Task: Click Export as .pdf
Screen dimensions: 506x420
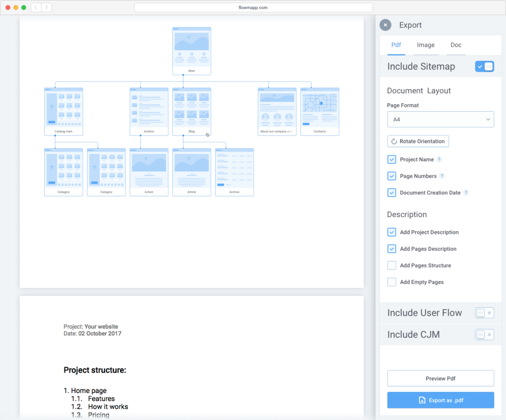Action: click(440, 399)
